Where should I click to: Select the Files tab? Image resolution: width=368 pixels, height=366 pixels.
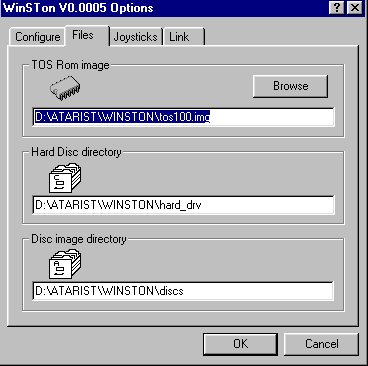pos(87,35)
